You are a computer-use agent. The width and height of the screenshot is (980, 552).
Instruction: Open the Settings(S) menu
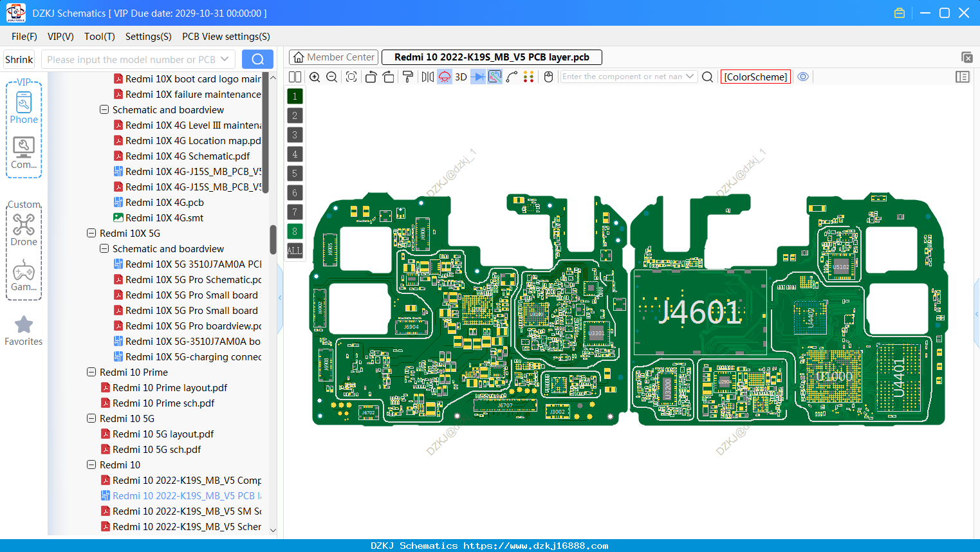point(149,37)
